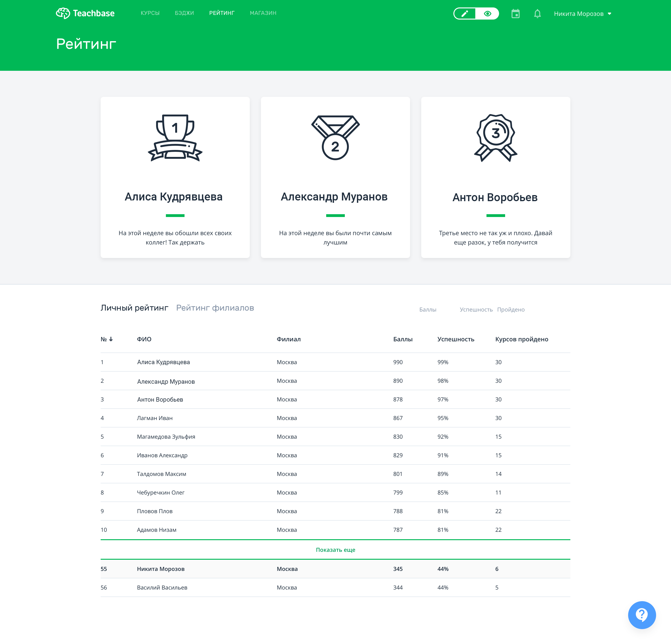Click the Teachbase brain logo
This screenshot has height=644, width=671.
[63, 13]
